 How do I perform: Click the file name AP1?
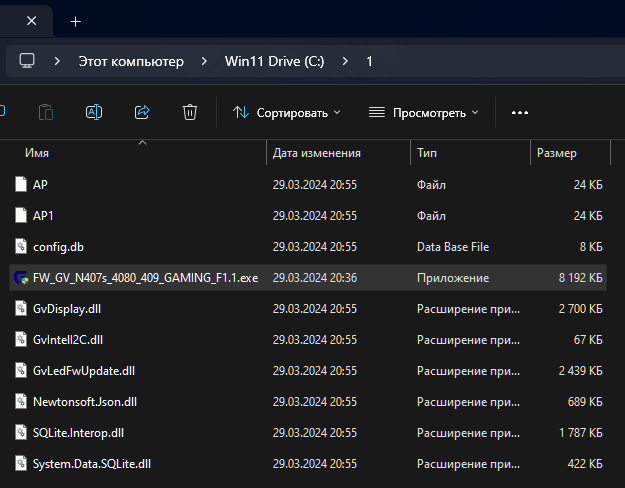pyautogui.click(x=43, y=216)
